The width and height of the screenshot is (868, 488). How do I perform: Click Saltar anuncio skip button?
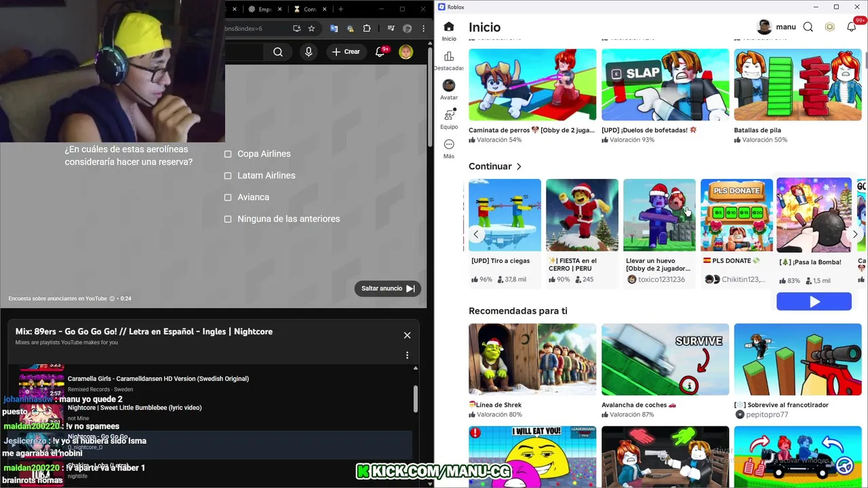[x=387, y=289]
